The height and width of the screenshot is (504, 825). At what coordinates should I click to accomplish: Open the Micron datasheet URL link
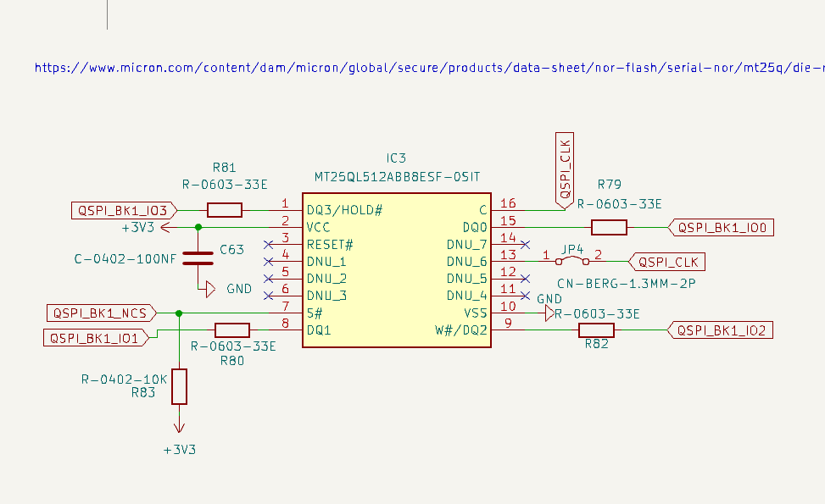pyautogui.click(x=339, y=68)
